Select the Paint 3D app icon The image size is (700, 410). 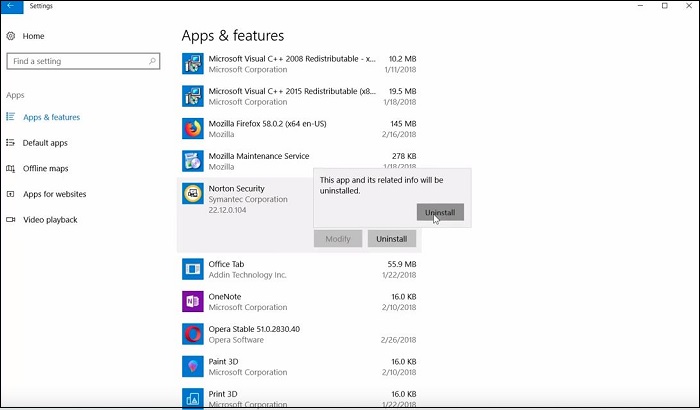pos(193,366)
